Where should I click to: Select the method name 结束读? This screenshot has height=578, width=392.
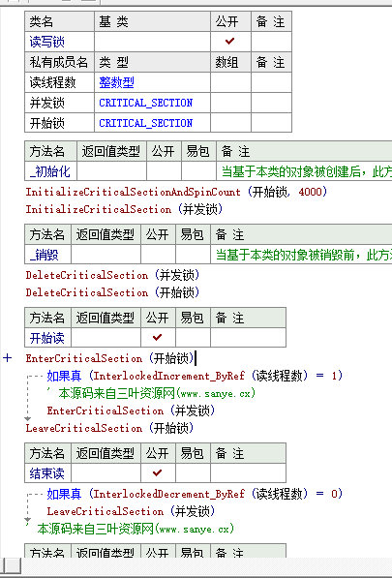pyautogui.click(x=47, y=472)
